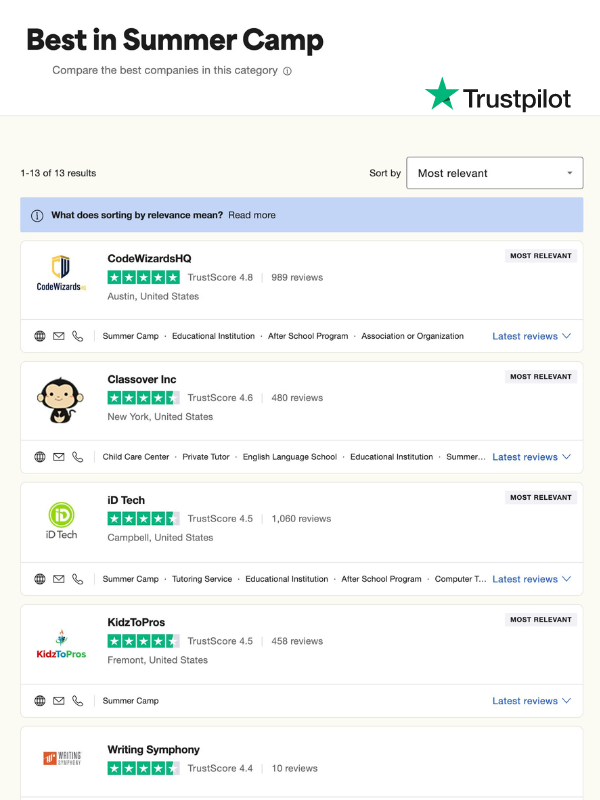Click 'Best in Summer Camp' heading

175,40
